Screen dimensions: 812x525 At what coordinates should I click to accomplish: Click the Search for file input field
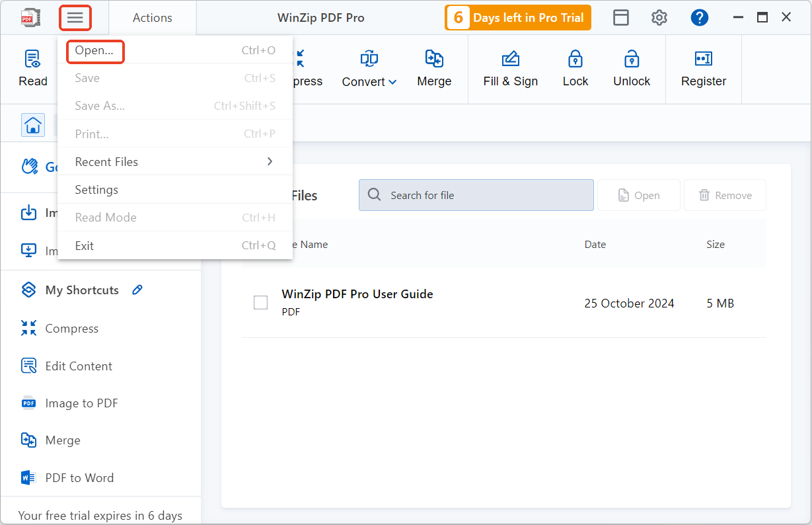pyautogui.click(x=476, y=194)
